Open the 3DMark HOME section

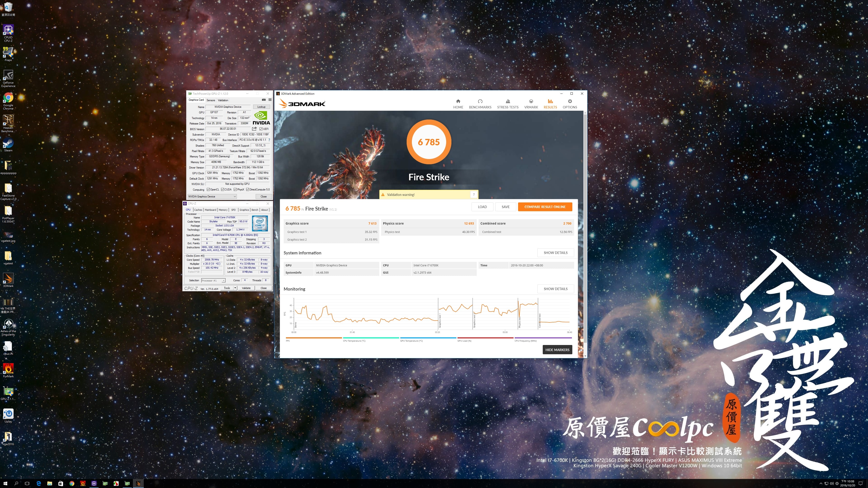(x=458, y=104)
